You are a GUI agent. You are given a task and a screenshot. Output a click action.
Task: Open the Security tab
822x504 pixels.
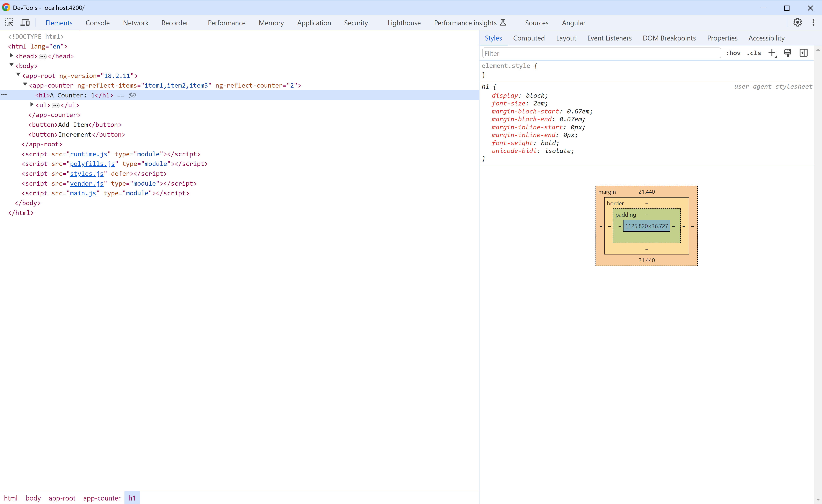coord(356,23)
